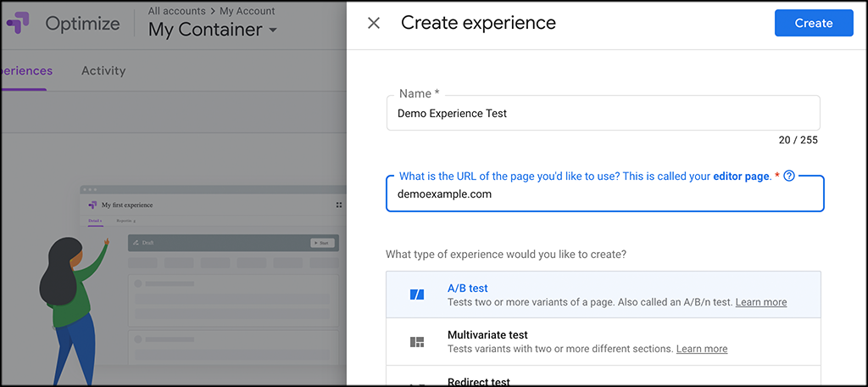Open the editor page help question mark icon
The image size is (868, 387).
(x=789, y=177)
